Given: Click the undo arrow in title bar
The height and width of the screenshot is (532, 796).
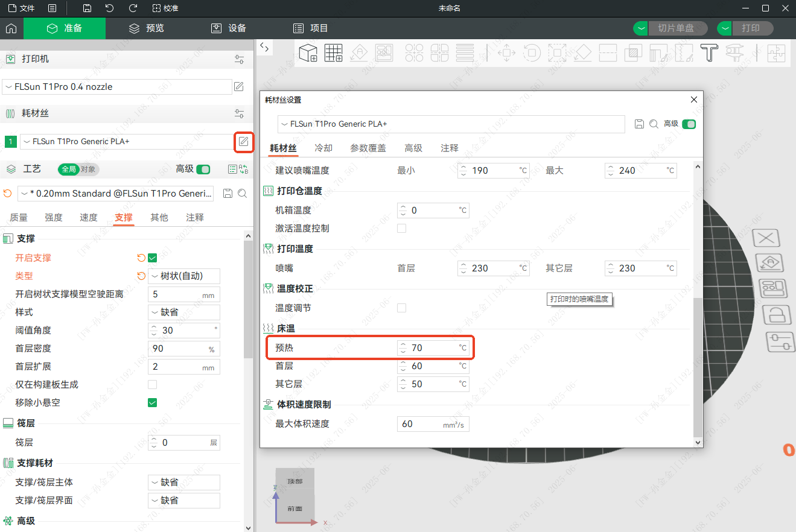Looking at the screenshot, I should 109,8.
